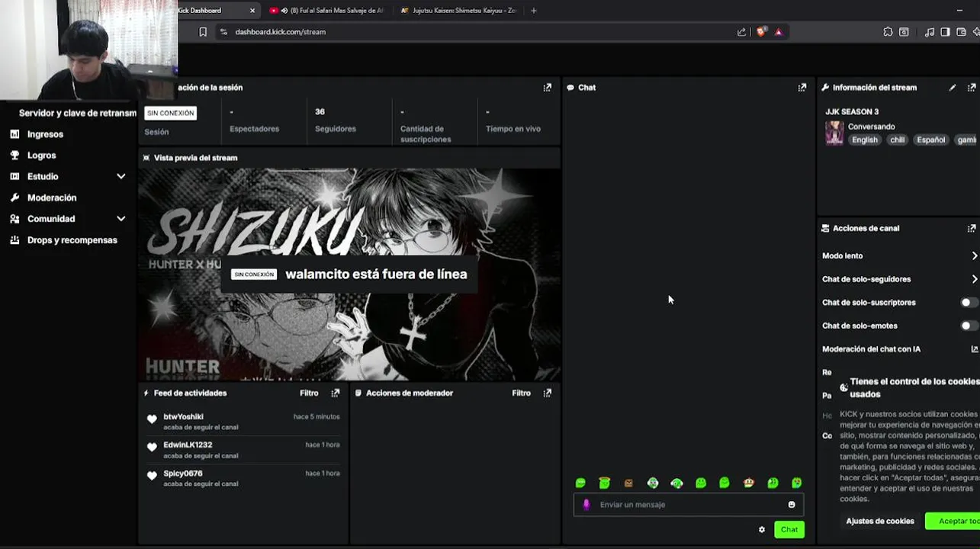This screenshot has width=980, height=549.
Task: Pop out the Acciones de moderador panel
Action: click(547, 393)
